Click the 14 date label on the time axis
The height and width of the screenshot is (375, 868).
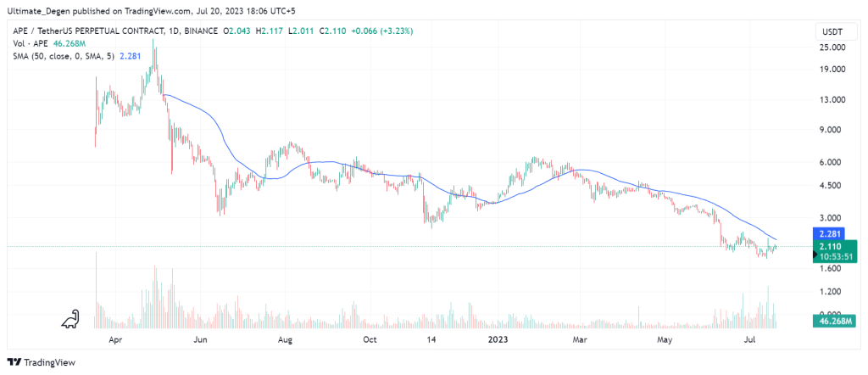431,339
